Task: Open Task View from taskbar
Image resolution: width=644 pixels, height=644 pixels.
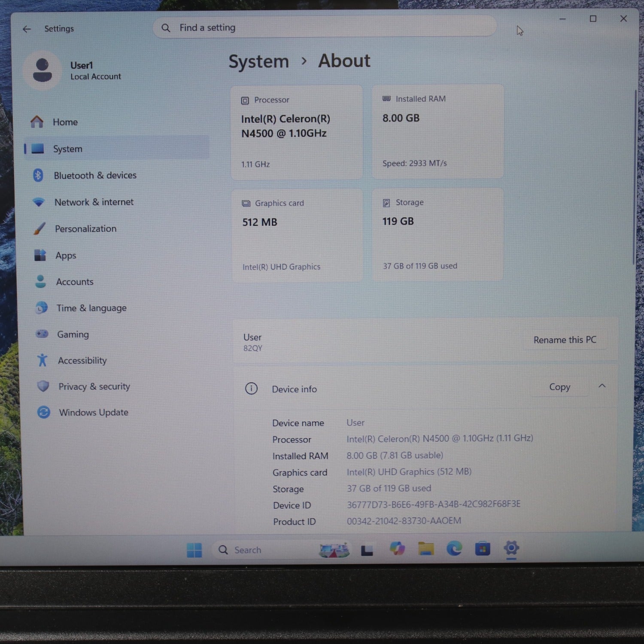Action: point(367,550)
